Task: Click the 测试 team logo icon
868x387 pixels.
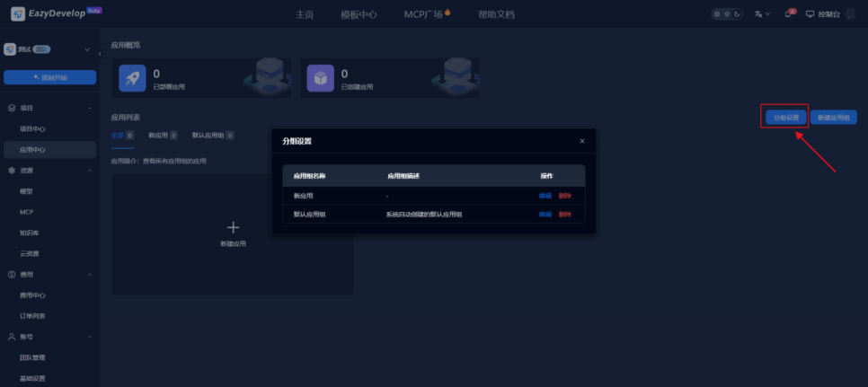Action: coord(10,49)
